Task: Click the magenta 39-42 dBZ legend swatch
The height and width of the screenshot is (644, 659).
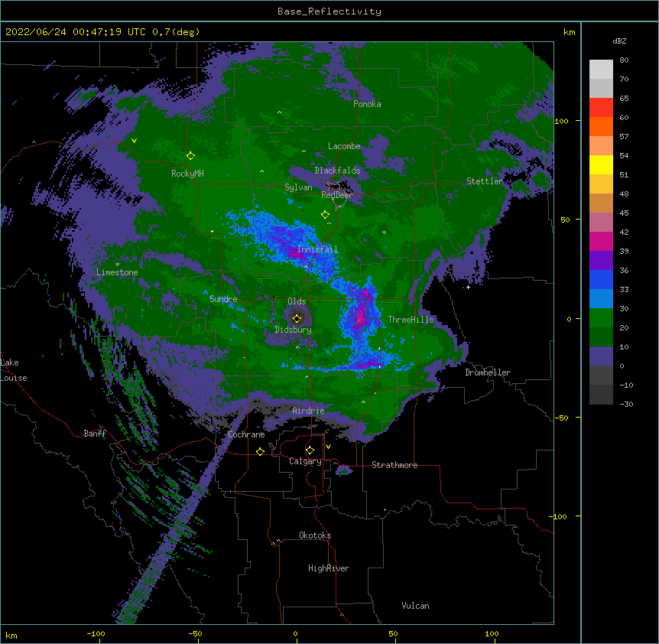Action: pyautogui.click(x=601, y=242)
